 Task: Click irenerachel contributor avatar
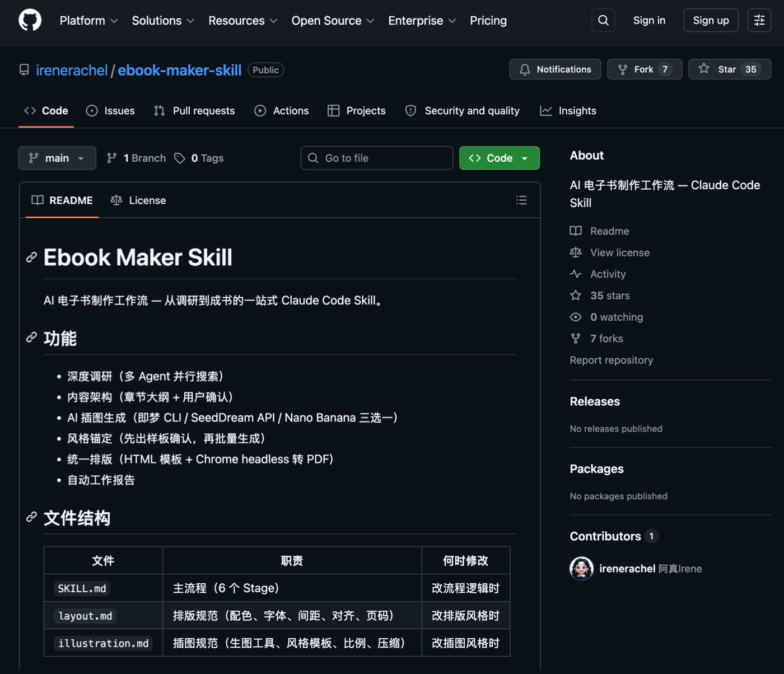pos(581,569)
